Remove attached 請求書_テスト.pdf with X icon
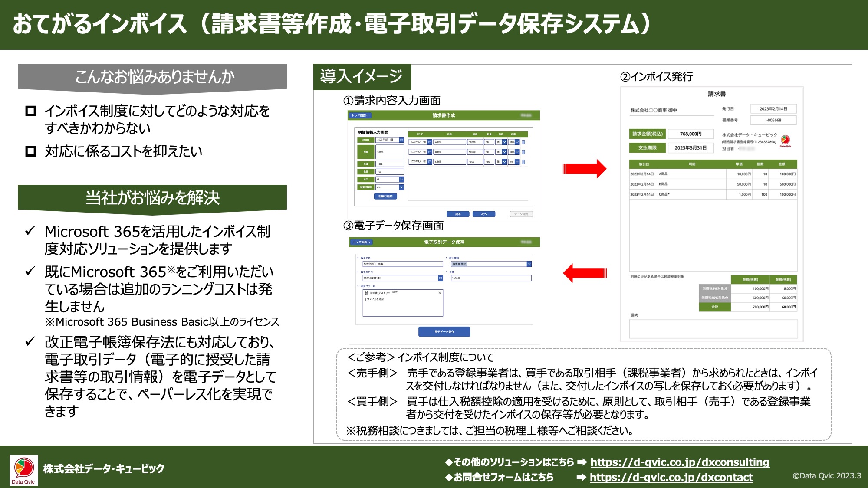The width and height of the screenshot is (868, 488). coord(439,293)
